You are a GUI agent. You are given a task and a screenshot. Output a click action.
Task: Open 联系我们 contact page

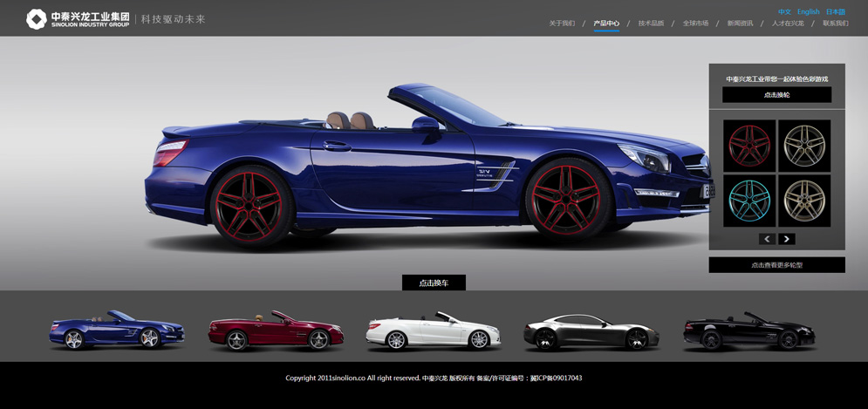coord(835,24)
